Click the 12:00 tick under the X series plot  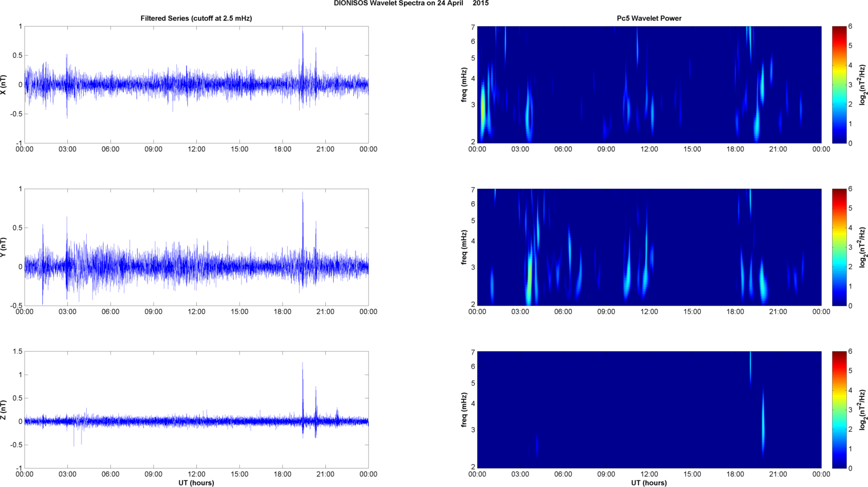196,149
